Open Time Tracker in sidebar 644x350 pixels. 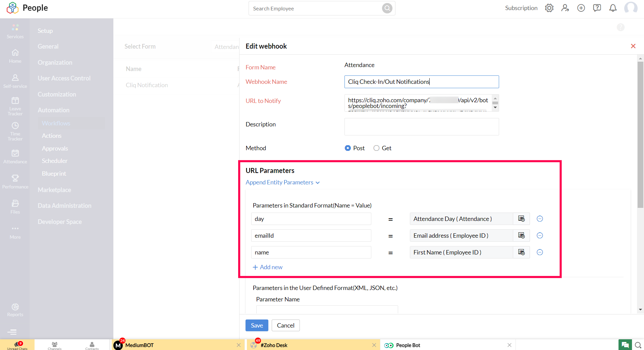pos(15,131)
